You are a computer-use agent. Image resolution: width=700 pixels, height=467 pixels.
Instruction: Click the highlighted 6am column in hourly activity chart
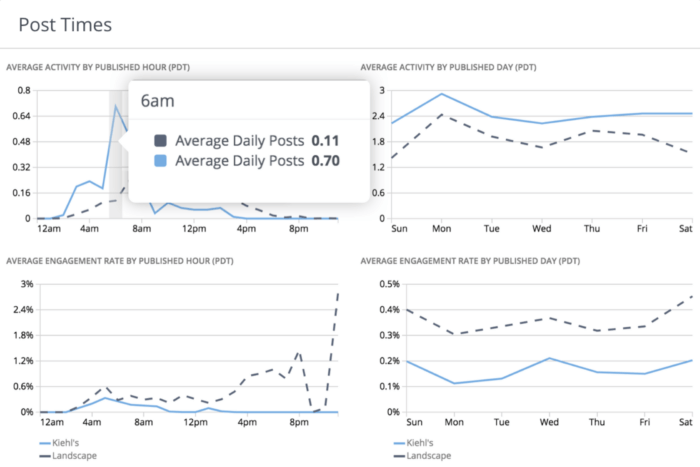pyautogui.click(x=116, y=154)
